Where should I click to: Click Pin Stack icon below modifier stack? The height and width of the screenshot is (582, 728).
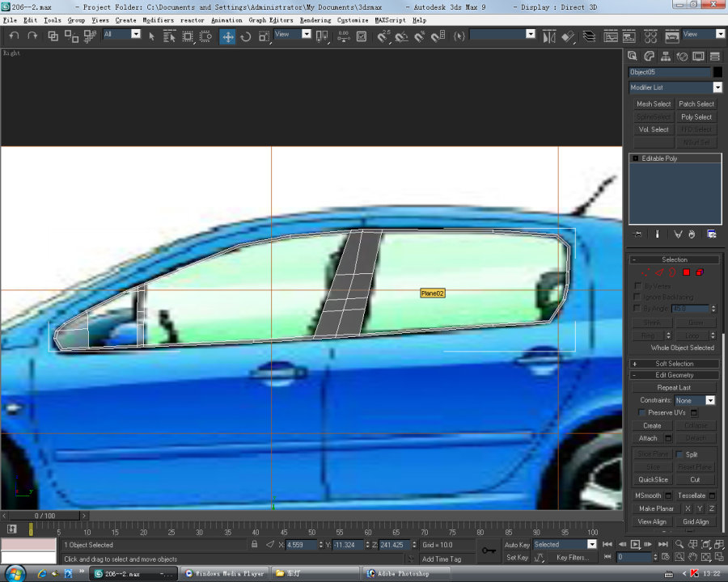[637, 234]
